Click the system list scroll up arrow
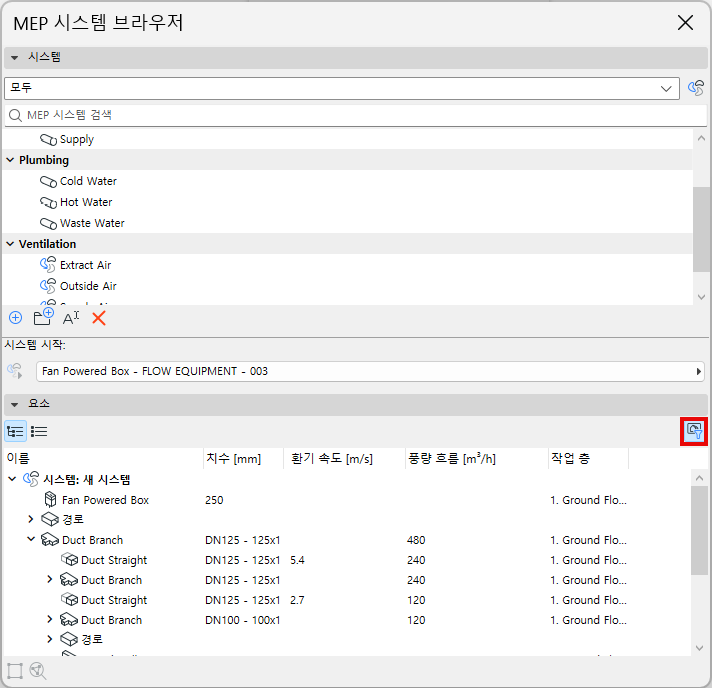The width and height of the screenshot is (712, 688). coord(701,139)
